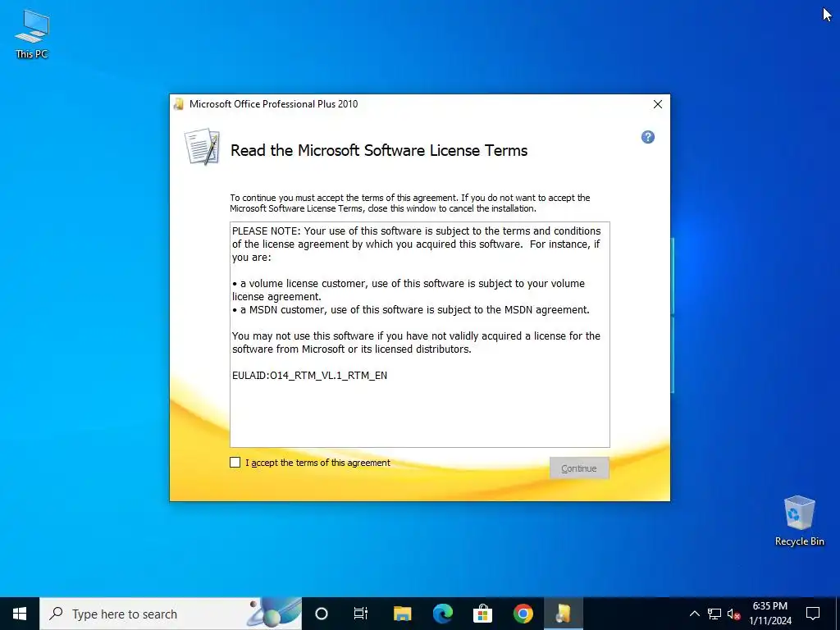Viewport: 840px width, 630px height.
Task: Click the Continue button in Office setup
Action: tap(579, 468)
